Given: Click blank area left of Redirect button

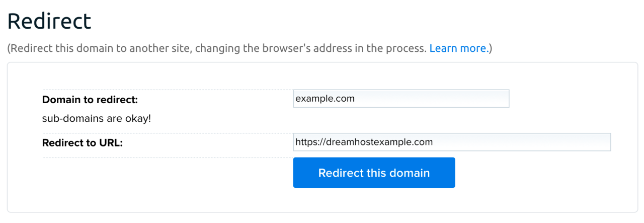Looking at the screenshot, I should pyautogui.click(x=166, y=173).
